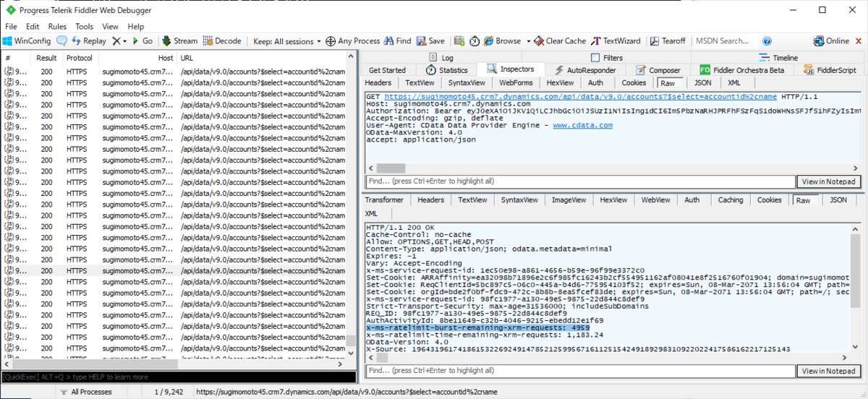Click the response Find text field
Image resolution: width=868 pixels, height=399 pixels.
580,371
